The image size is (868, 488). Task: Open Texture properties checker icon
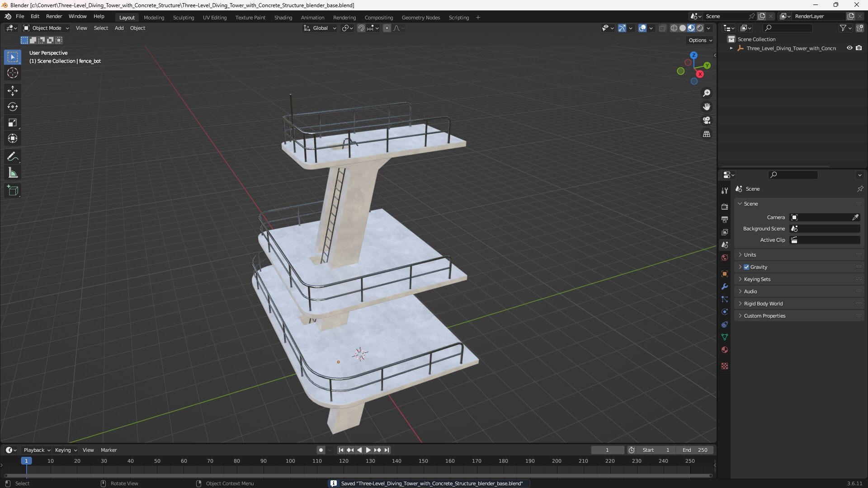[725, 366]
